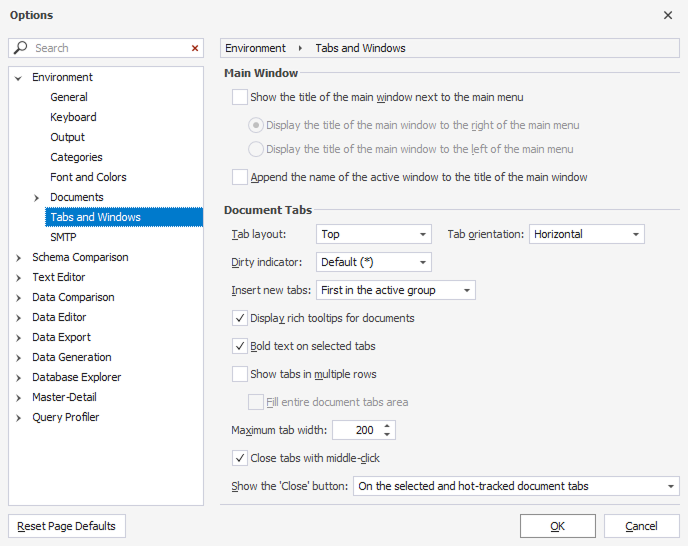Increase Maximum tab width with up arrow
This screenshot has height=546, width=688.
click(387, 426)
